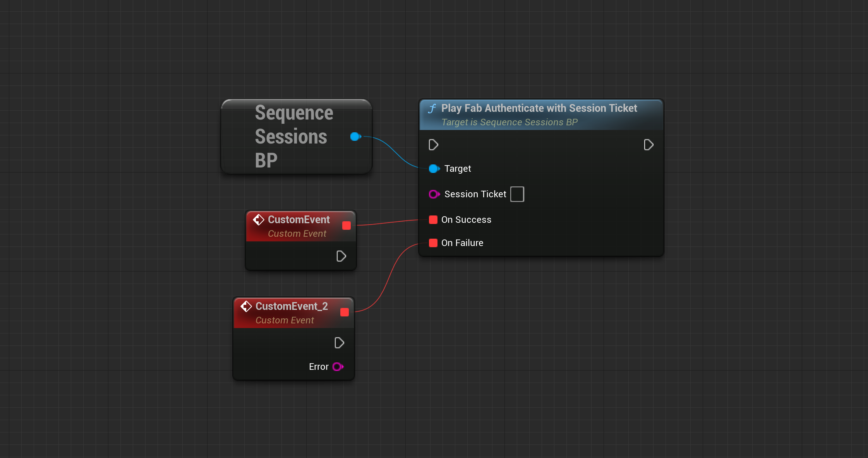The image size is (868, 458).
Task: Select the Play Fab Authenticate node header
Action: 541,115
